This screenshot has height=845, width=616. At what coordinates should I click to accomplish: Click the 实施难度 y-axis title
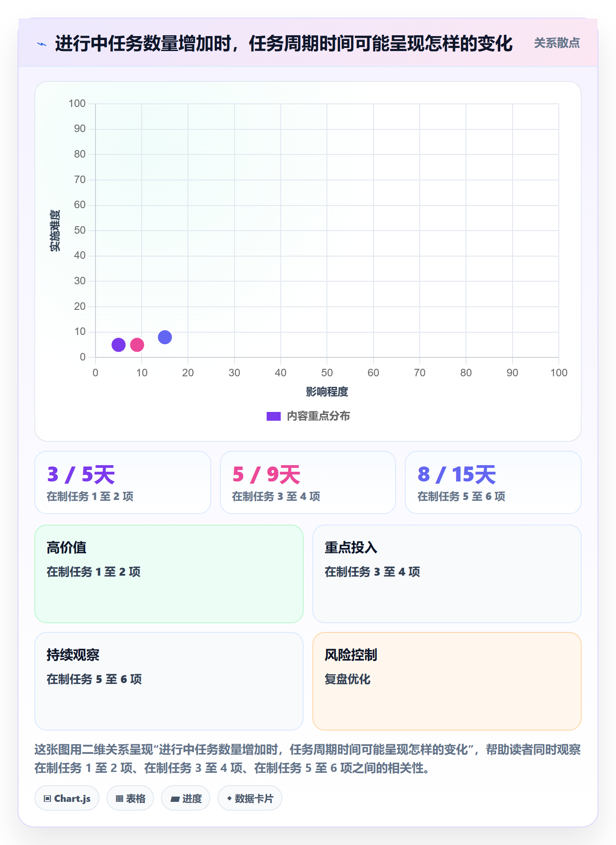coord(55,231)
